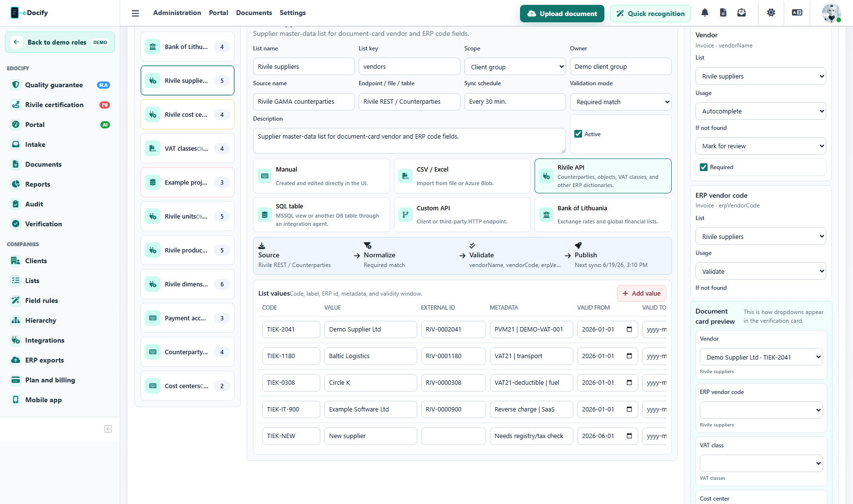Open date picker for Baltic Logistics row
This screenshot has height=504, width=853.
(x=629, y=356)
